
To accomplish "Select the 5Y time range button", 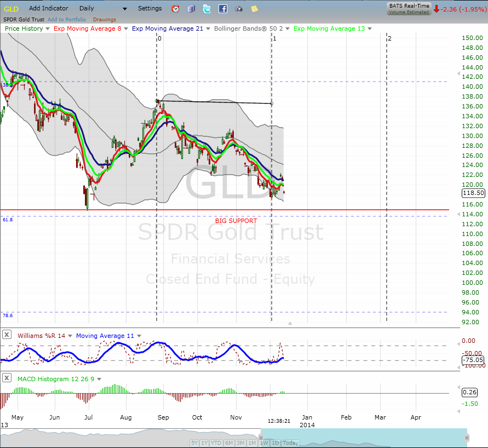I will pos(194,443).
